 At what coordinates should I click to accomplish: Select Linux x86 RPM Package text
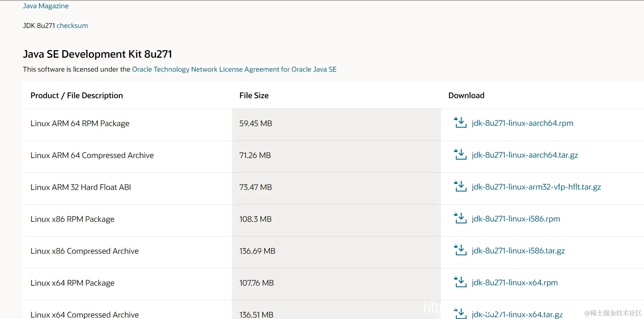click(x=72, y=219)
